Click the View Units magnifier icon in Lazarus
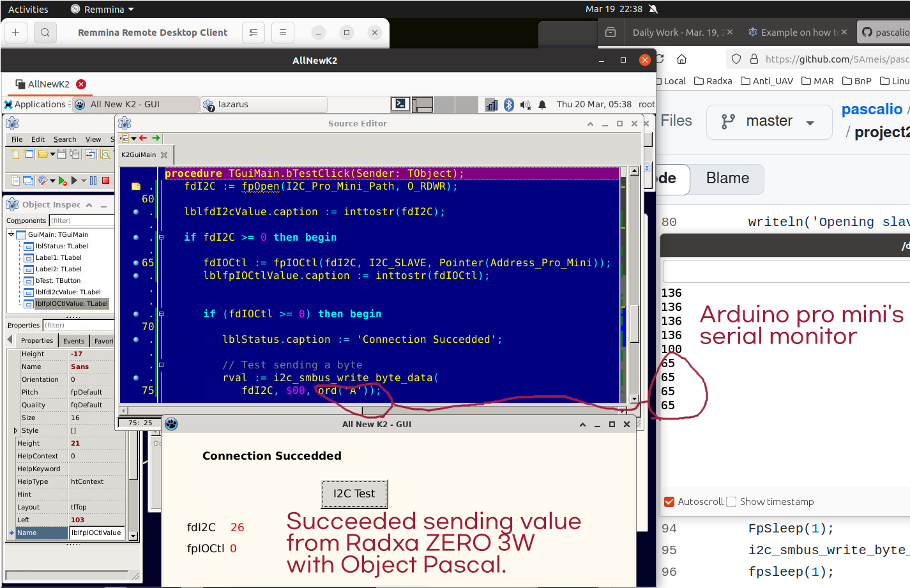The width and height of the screenshot is (910, 588). (105, 154)
